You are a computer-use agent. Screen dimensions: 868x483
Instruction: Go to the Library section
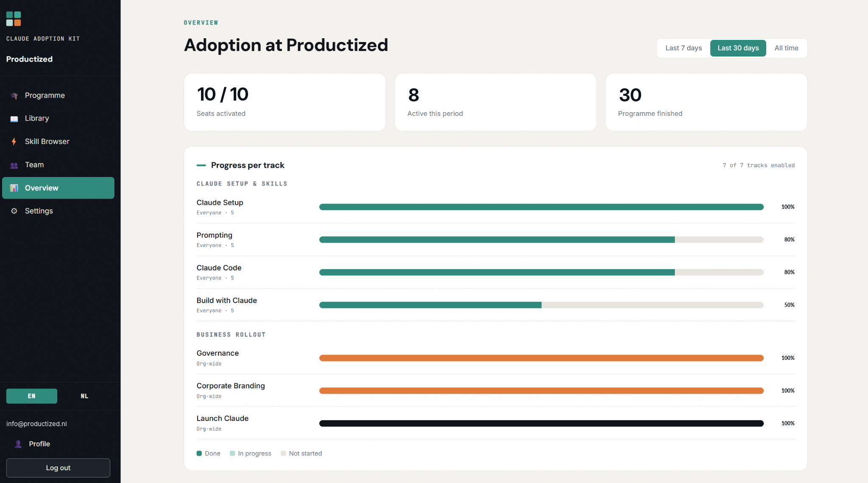[x=58, y=118]
